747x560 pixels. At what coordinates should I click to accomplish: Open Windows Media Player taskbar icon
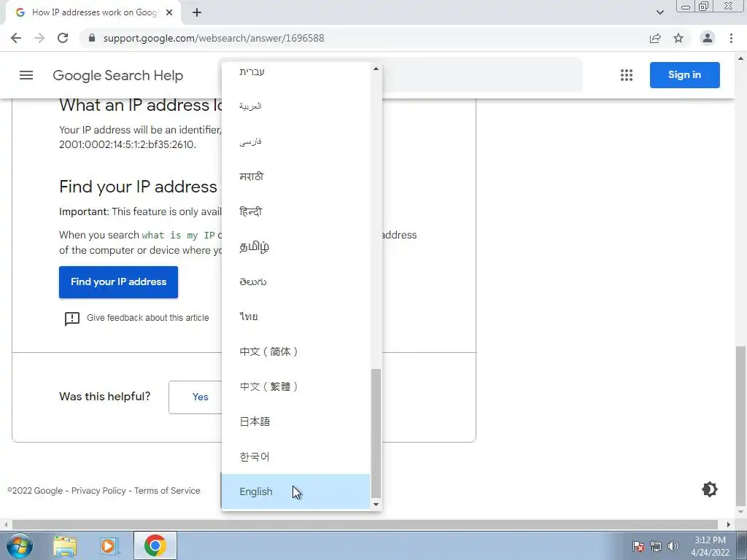(109, 545)
